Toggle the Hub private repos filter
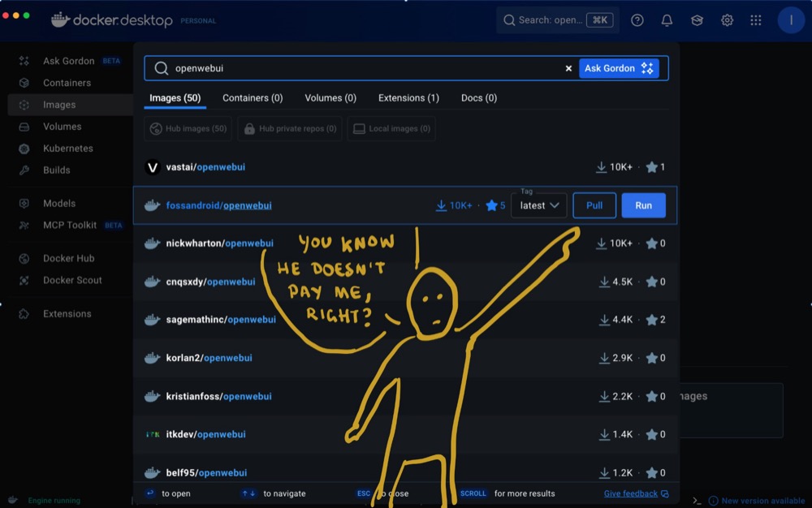812x508 pixels. (291, 128)
